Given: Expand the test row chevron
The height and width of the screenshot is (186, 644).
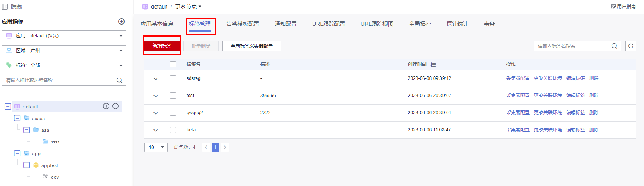Looking at the screenshot, I should click(x=155, y=96).
